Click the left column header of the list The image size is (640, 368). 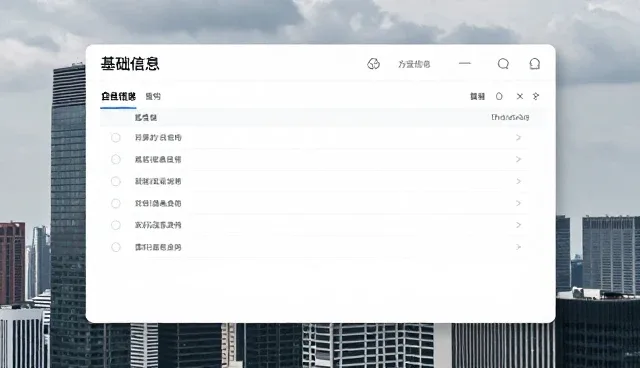(x=146, y=117)
